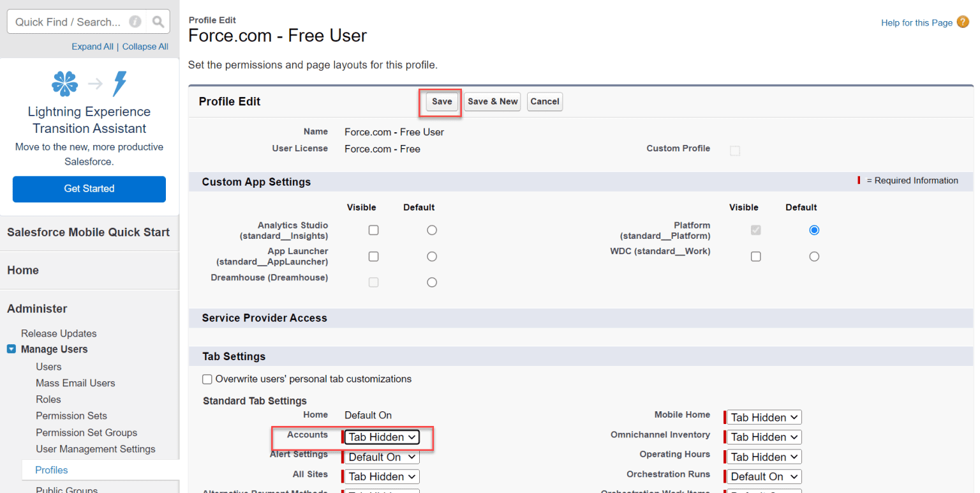Open Roles in sidebar
The height and width of the screenshot is (493, 980).
click(x=48, y=400)
